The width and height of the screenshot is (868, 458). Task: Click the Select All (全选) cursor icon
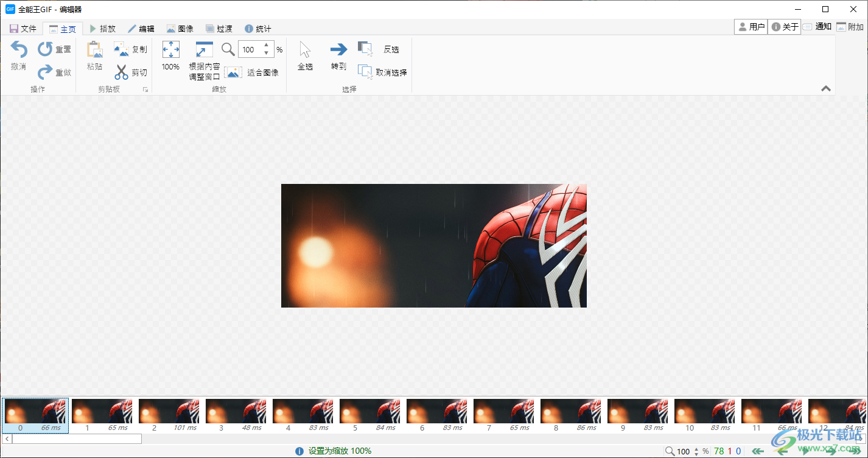305,50
